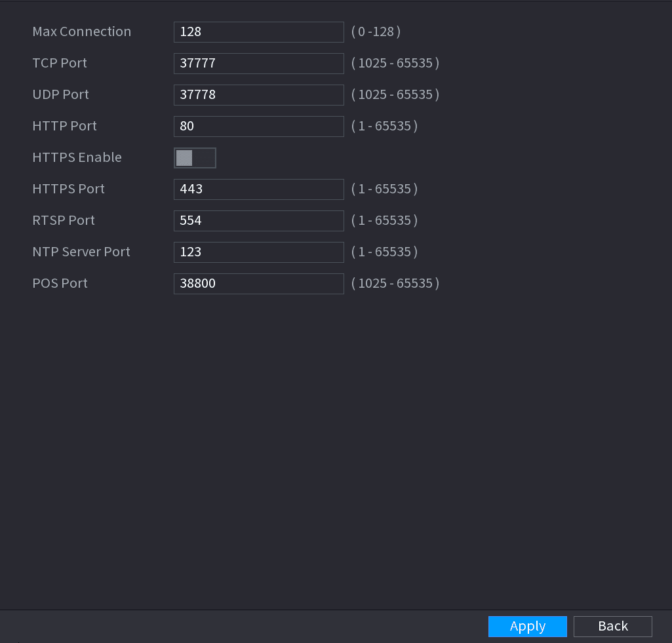The width and height of the screenshot is (672, 643).
Task: Click the HTTPS Enable label
Action: [77, 157]
